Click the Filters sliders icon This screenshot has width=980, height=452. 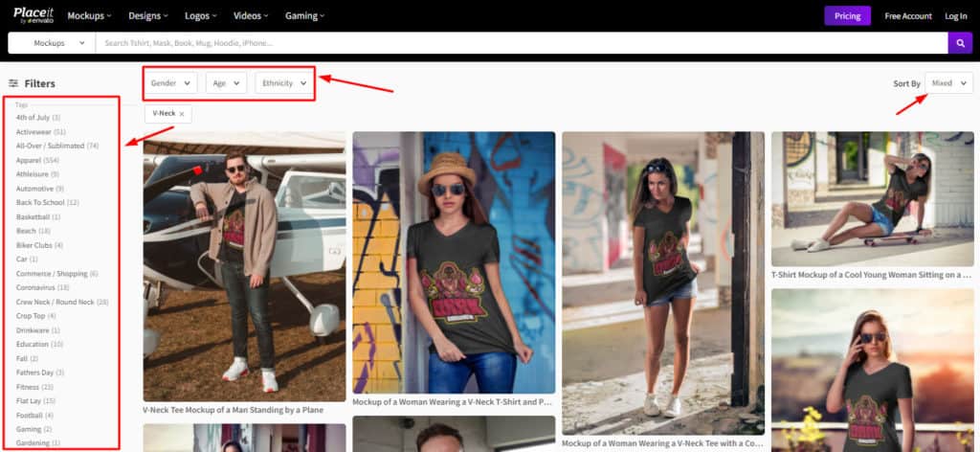click(x=13, y=83)
